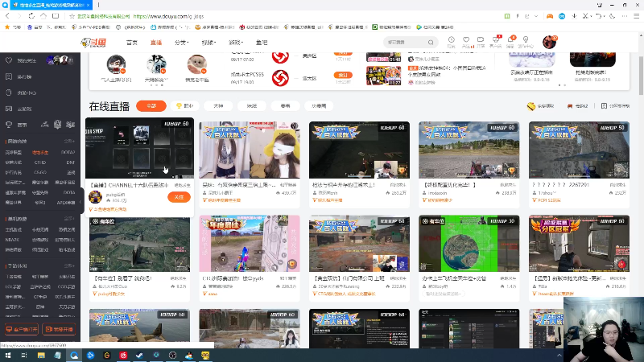Expand the second sidebar game section 全部 link

pos(69,219)
